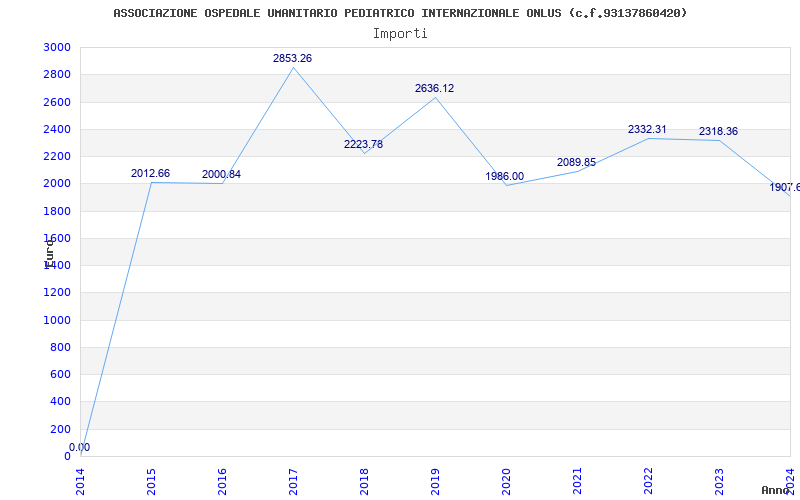
Task: Click the chart title ASSOCIAZIONE OSPEDALE UMANITARIO
Action: (400, 13)
